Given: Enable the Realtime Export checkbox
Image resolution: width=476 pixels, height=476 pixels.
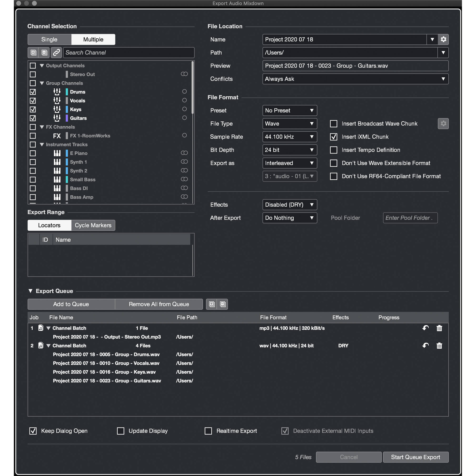Looking at the screenshot, I should [x=208, y=431].
